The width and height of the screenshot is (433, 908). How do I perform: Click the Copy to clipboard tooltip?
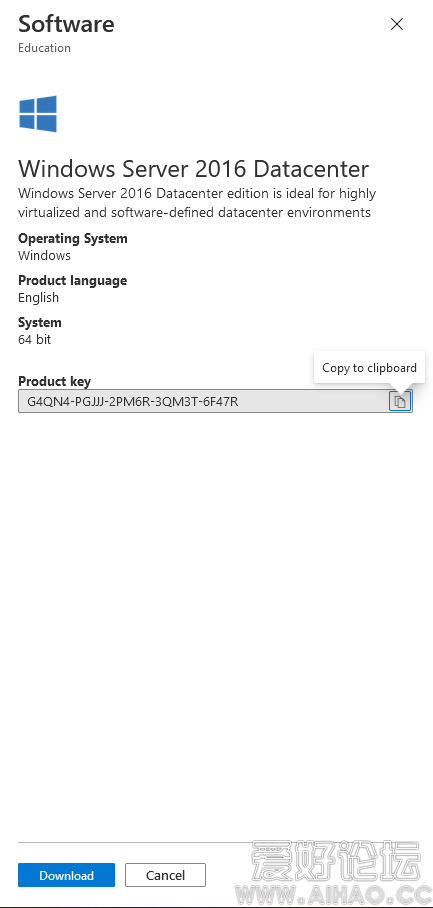(369, 368)
